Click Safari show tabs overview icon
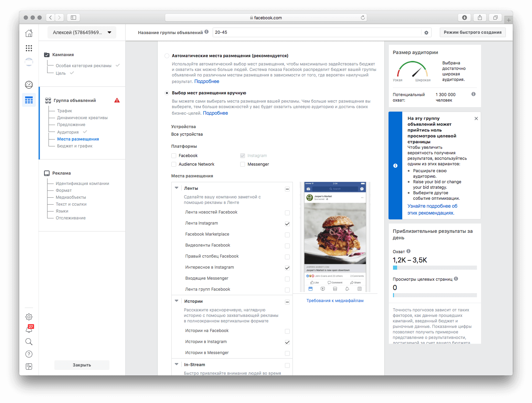Image resolution: width=532 pixels, height=403 pixels. coord(495,18)
